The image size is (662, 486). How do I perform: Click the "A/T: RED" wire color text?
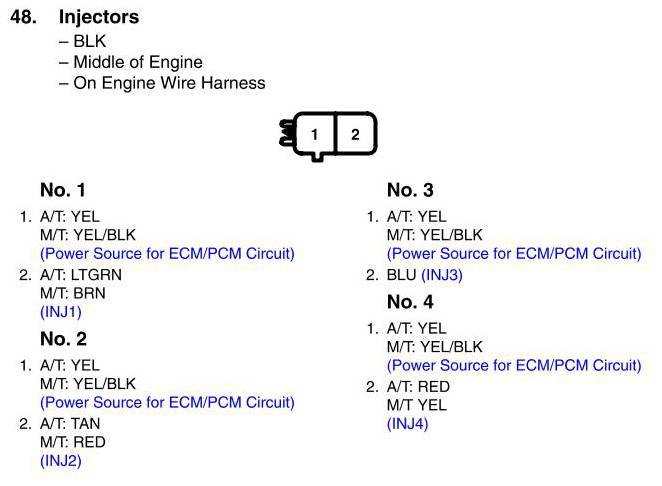[x=418, y=387]
